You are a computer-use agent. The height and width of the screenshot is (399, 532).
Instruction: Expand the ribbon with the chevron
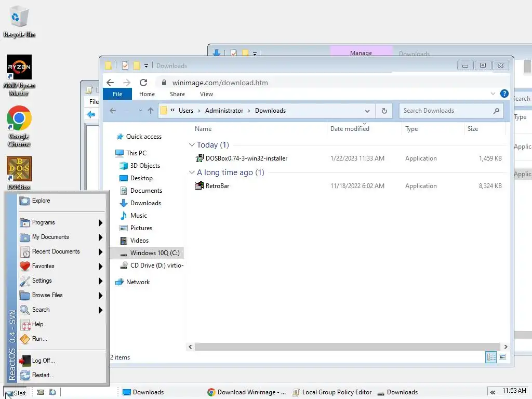[493, 94]
